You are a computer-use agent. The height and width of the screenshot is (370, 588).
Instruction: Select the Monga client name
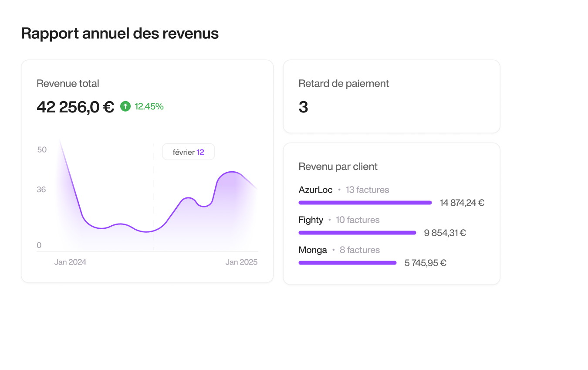(313, 250)
